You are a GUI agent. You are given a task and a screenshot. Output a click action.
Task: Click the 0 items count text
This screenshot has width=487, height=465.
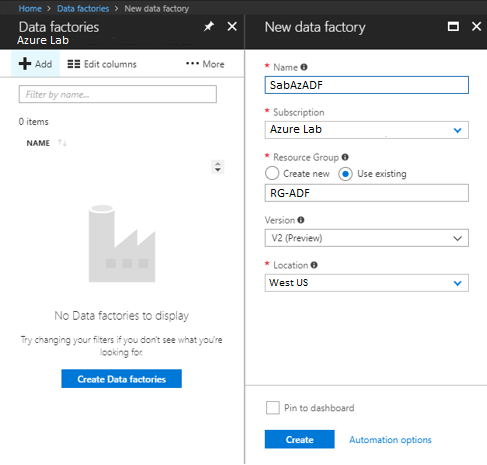tap(34, 122)
